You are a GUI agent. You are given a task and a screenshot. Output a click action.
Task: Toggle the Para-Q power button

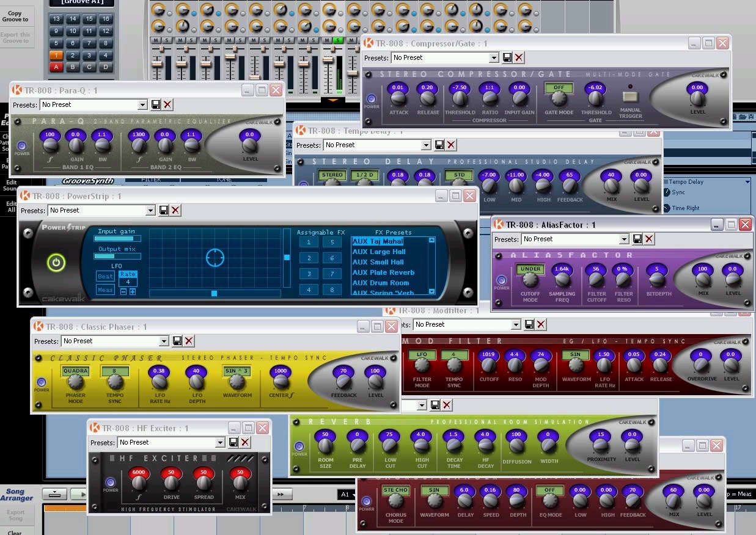coord(22,147)
